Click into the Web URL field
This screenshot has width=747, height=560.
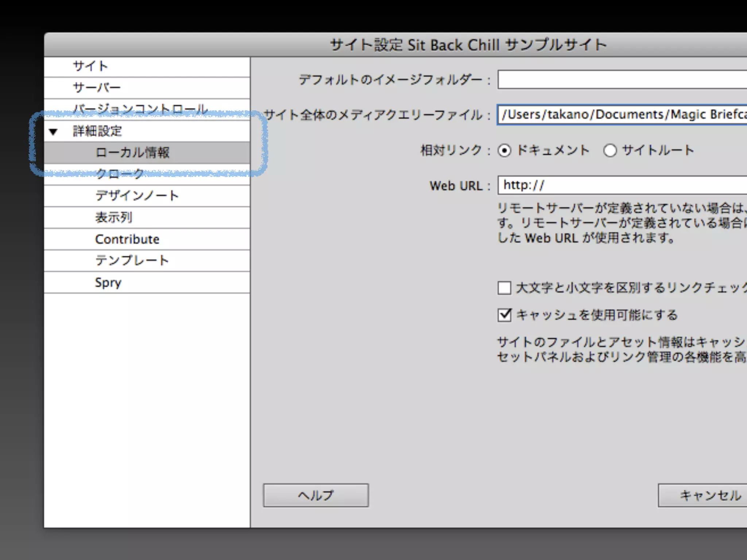620,185
